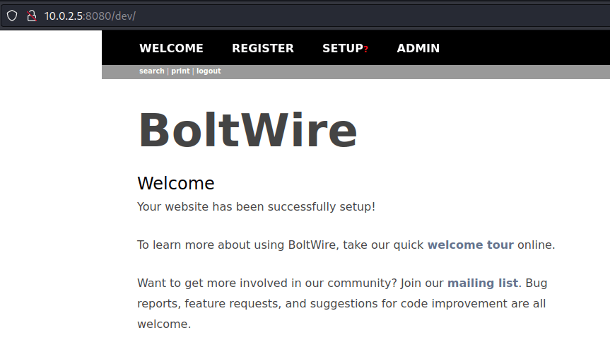This screenshot has width=610, height=364.
Task: Go to the REGISTER page
Action: point(263,48)
